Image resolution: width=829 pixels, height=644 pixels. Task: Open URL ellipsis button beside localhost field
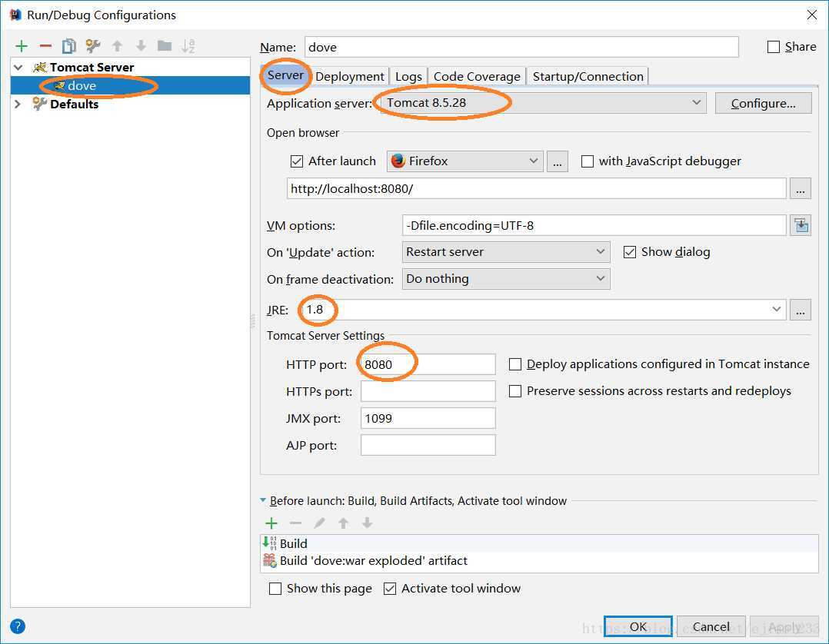[x=801, y=188]
